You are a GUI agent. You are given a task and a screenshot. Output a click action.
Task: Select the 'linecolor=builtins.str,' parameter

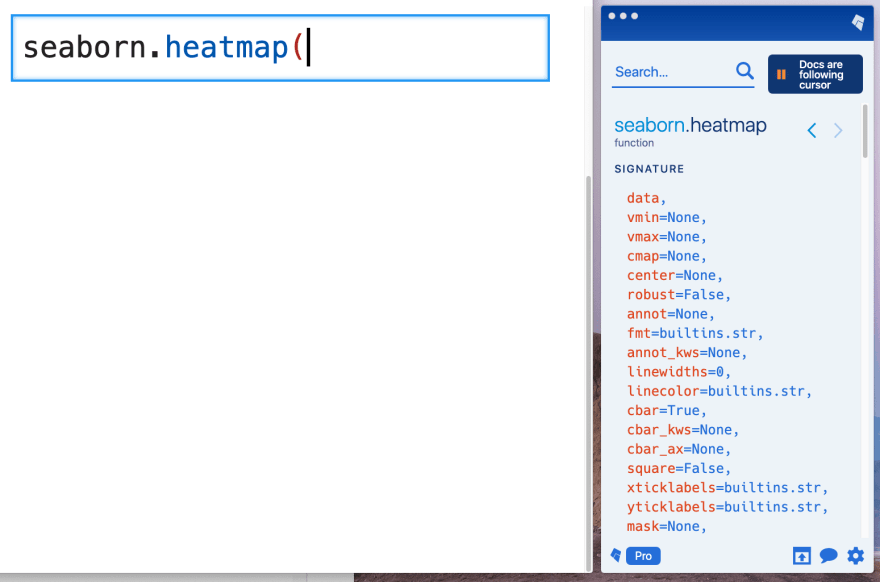click(719, 391)
